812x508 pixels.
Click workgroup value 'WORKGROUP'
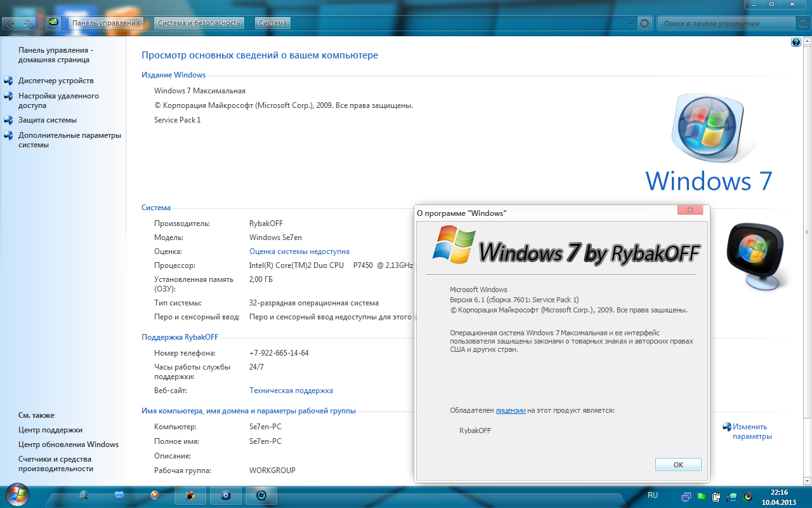[x=272, y=471]
